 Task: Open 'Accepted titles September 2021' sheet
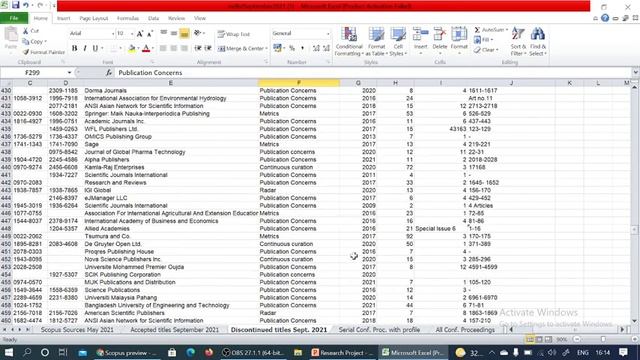(174, 329)
